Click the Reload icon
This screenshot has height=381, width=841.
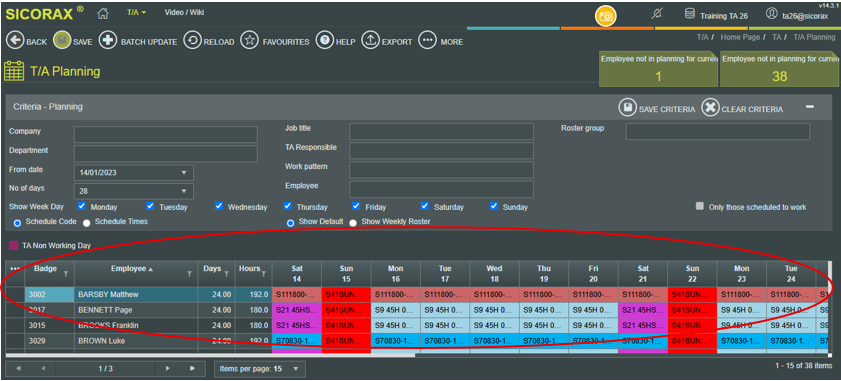[193, 41]
